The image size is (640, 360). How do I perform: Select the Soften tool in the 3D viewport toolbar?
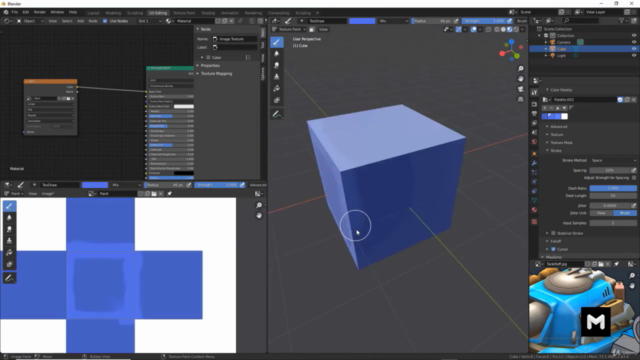click(277, 53)
